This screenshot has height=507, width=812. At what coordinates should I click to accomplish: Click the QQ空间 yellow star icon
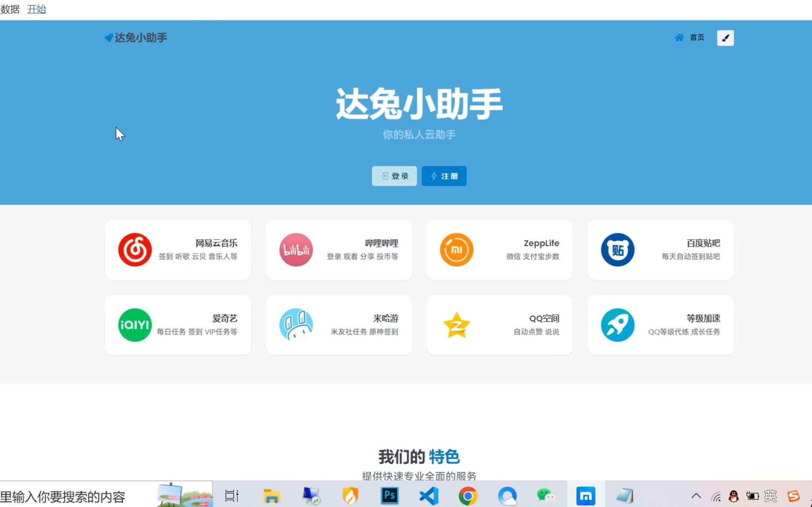[457, 325]
